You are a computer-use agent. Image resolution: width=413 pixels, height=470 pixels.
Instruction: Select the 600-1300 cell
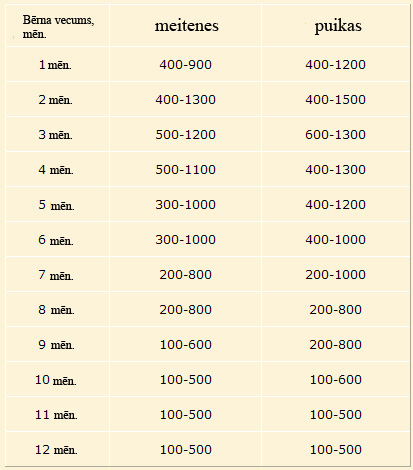336,135
